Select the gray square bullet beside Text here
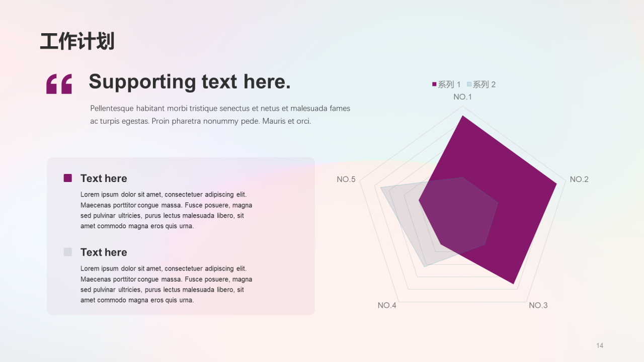Viewport: 644px width, 362px height. tap(68, 252)
